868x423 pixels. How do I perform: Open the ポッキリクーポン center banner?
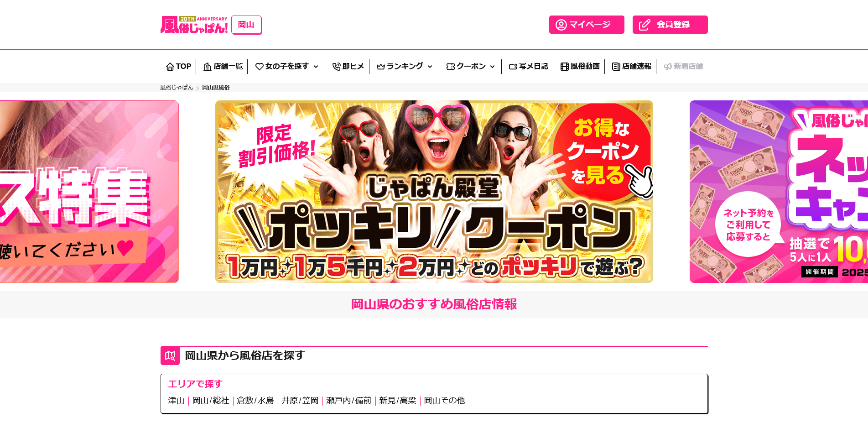[x=434, y=192]
